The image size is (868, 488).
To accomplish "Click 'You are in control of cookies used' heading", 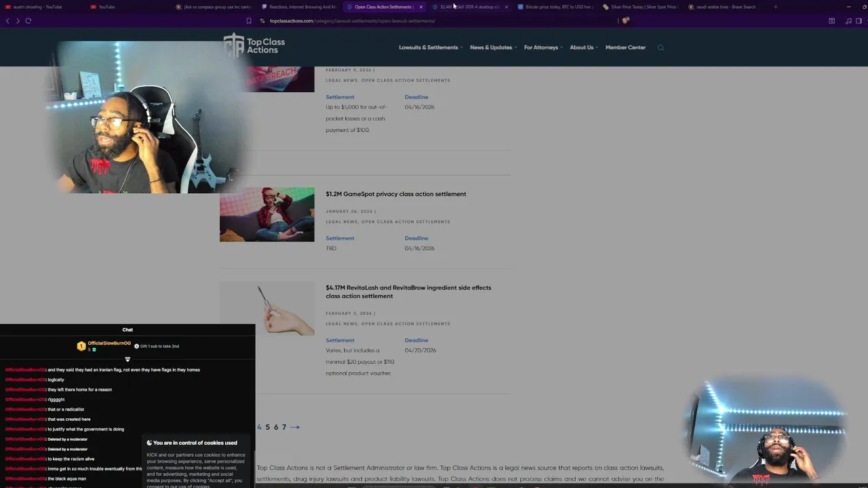I will tap(195, 443).
